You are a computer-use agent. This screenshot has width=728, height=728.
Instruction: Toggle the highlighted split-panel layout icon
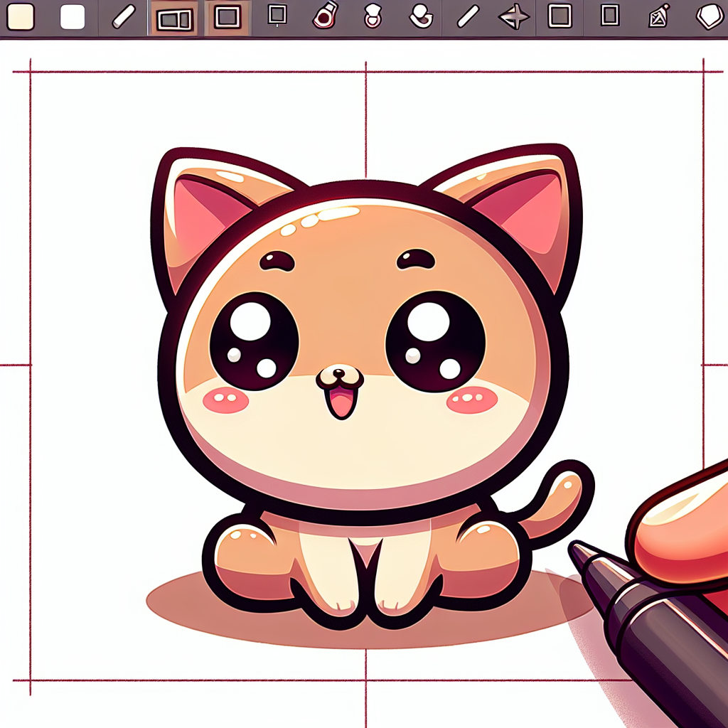[176, 19]
